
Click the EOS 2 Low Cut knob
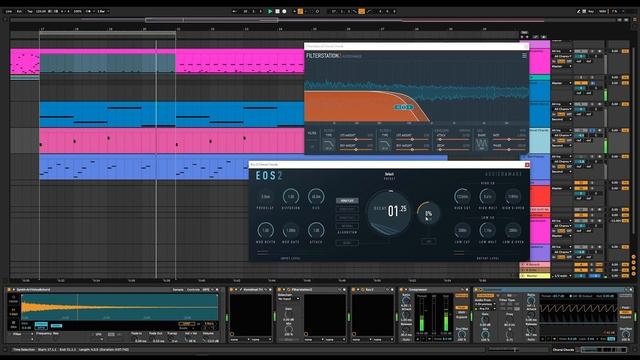[x=462, y=230]
